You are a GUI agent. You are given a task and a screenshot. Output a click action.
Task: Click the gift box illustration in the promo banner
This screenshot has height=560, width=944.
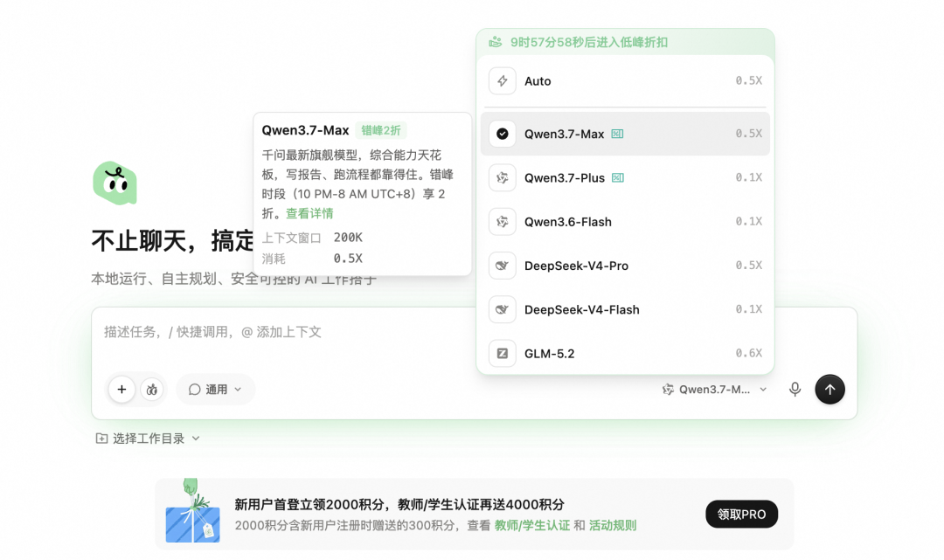tap(192, 511)
